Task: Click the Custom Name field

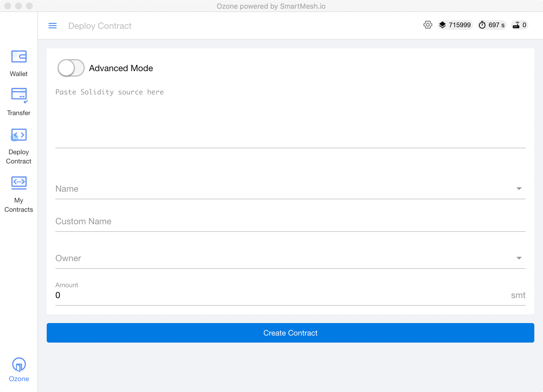Action: [291, 222]
